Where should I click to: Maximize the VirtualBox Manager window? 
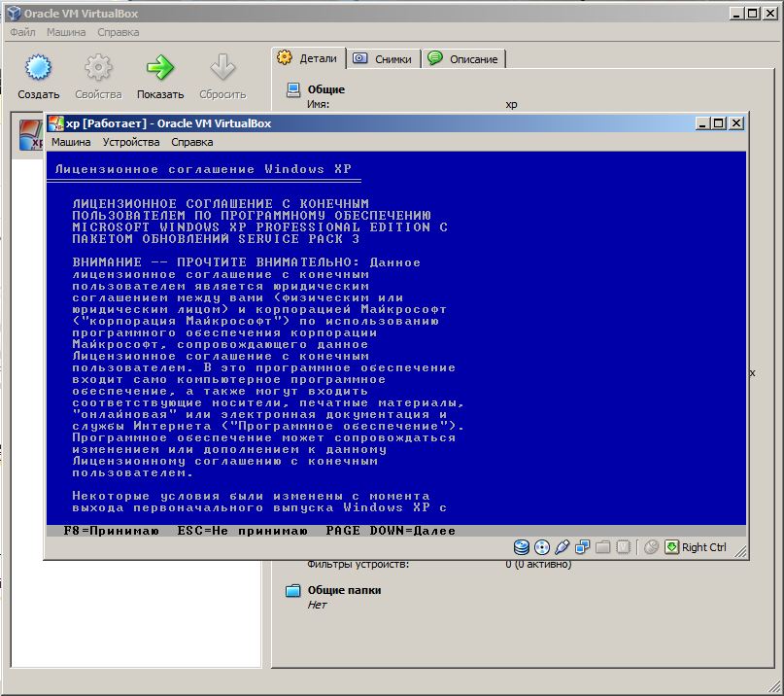pos(753,14)
